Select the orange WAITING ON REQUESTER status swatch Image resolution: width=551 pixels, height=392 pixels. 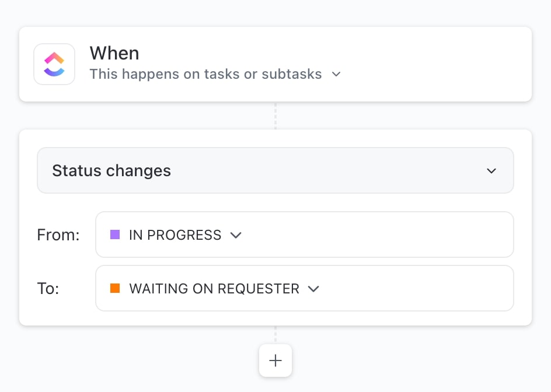[114, 288]
